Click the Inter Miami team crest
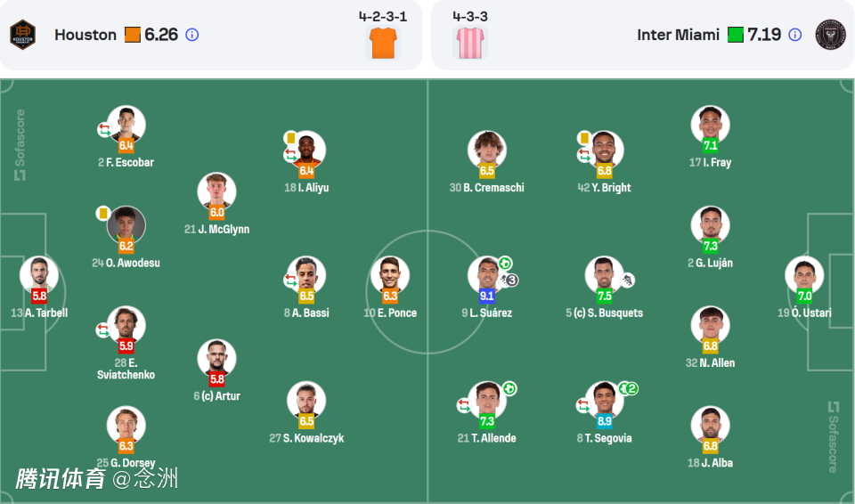 pyautogui.click(x=830, y=35)
